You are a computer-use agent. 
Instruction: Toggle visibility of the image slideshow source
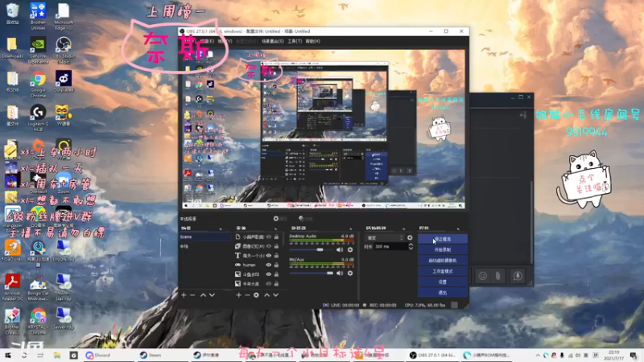[269, 246]
